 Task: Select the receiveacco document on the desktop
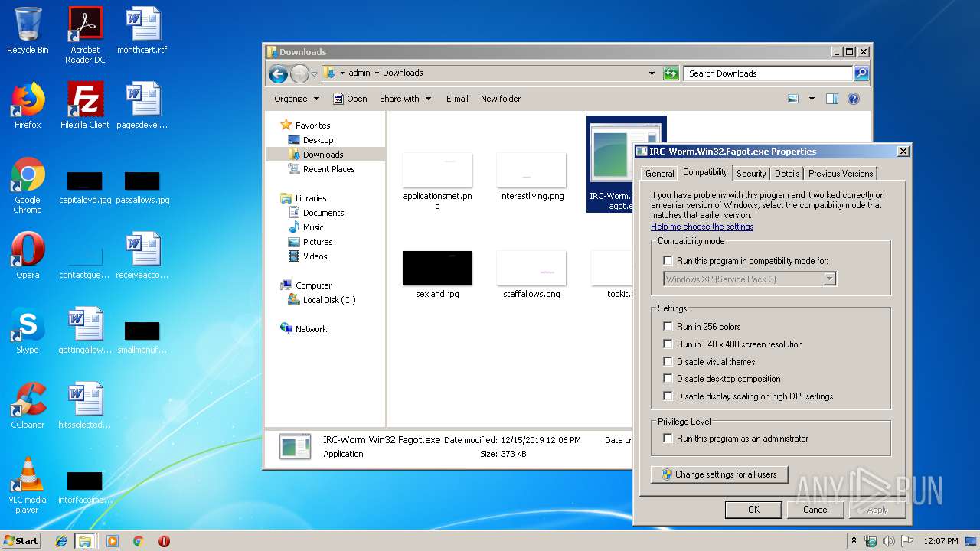[142, 256]
